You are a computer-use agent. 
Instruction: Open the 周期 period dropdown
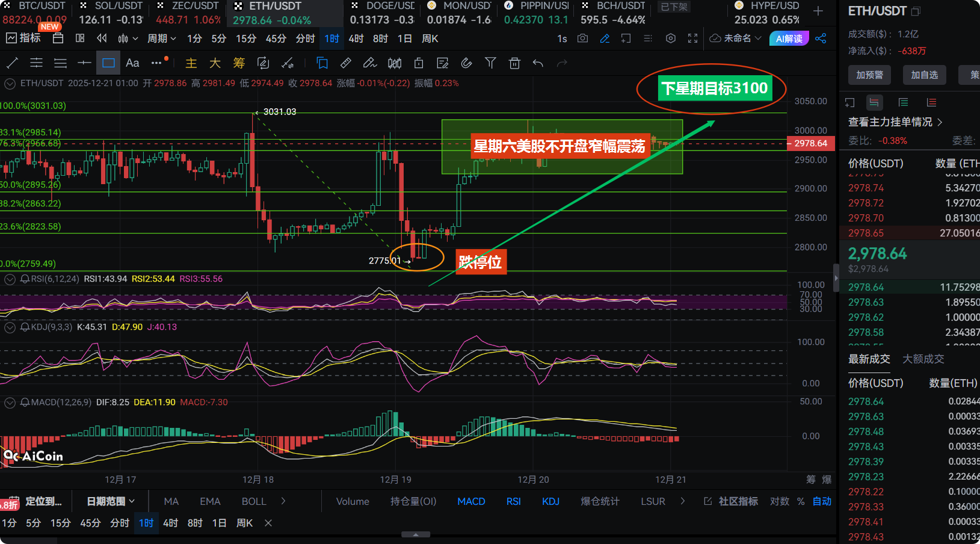click(x=162, y=39)
